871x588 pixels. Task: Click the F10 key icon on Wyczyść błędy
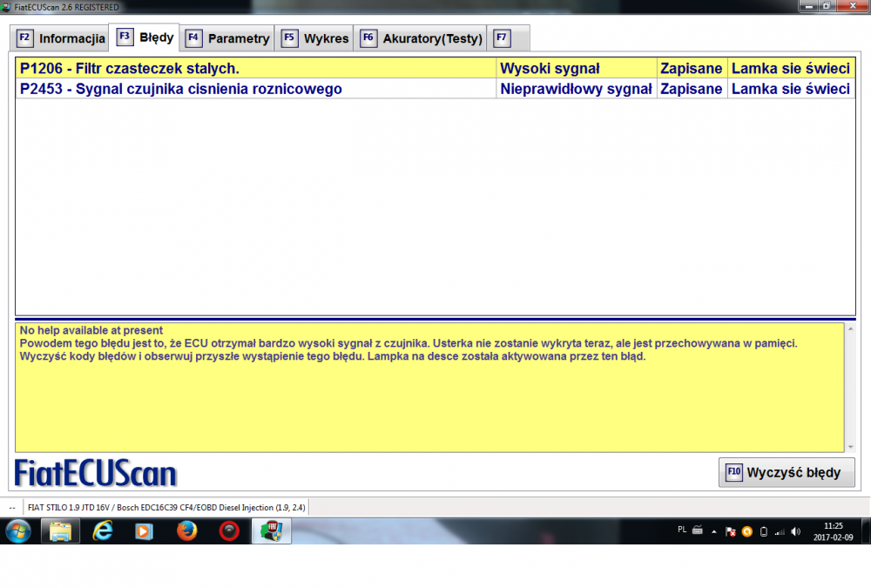click(734, 472)
